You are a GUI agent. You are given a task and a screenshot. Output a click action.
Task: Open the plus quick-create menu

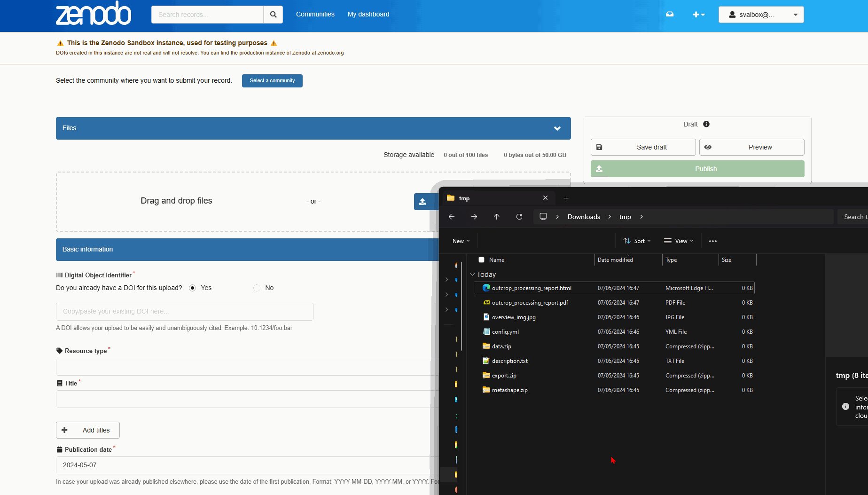[699, 15]
